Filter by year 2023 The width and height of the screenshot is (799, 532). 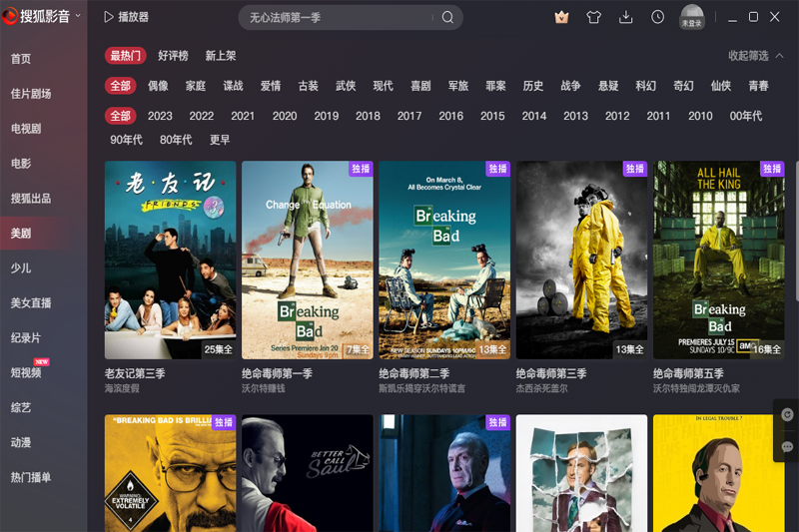point(160,116)
